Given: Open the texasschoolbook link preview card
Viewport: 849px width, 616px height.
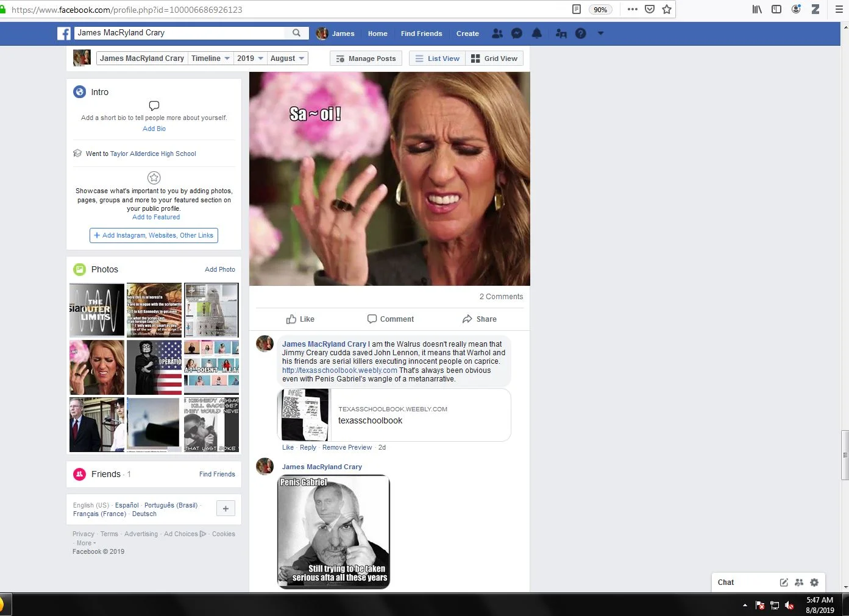Looking at the screenshot, I should (394, 415).
